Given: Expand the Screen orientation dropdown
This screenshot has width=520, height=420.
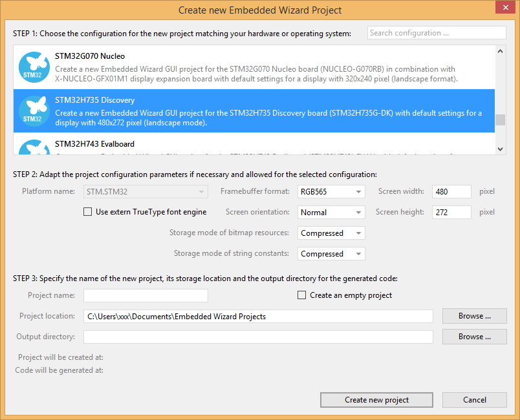Looking at the screenshot, I should 331,213.
